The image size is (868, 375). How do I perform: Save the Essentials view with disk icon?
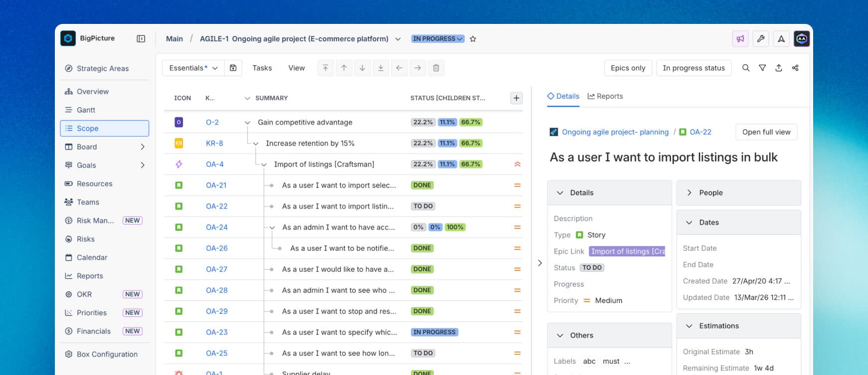click(233, 68)
